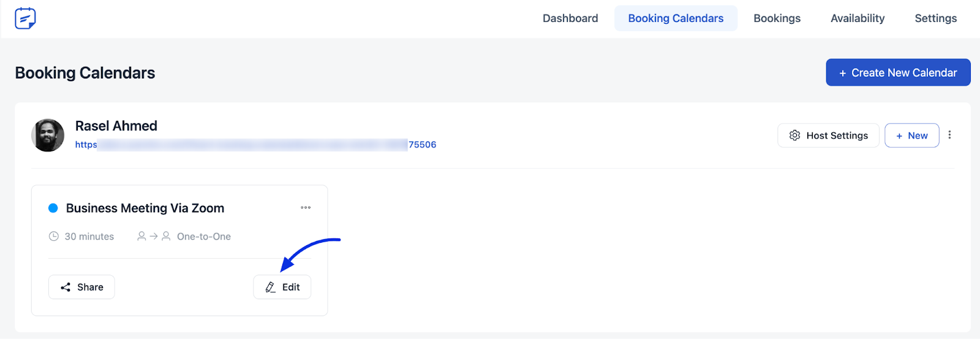Click the app logo in the header

[25, 18]
